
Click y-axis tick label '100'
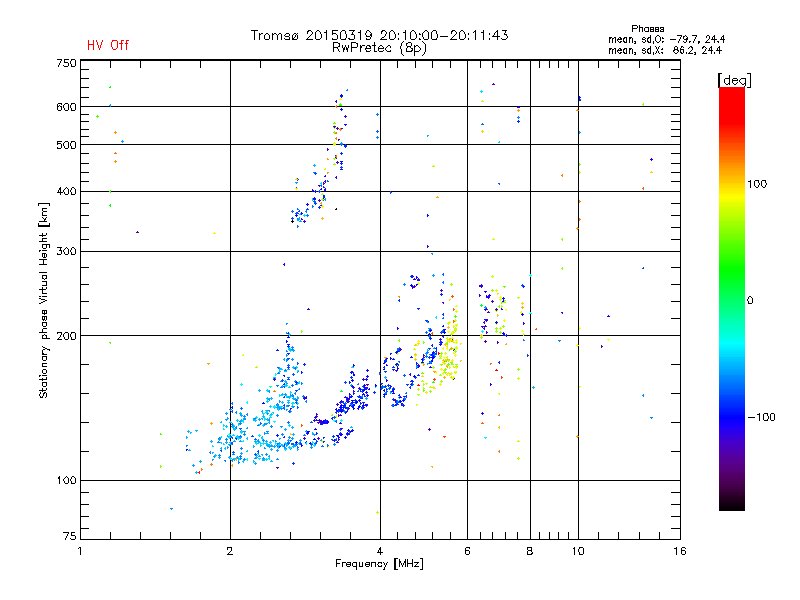point(66,480)
